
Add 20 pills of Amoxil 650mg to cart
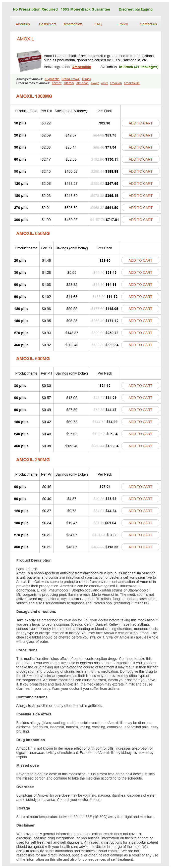(x=140, y=260)
